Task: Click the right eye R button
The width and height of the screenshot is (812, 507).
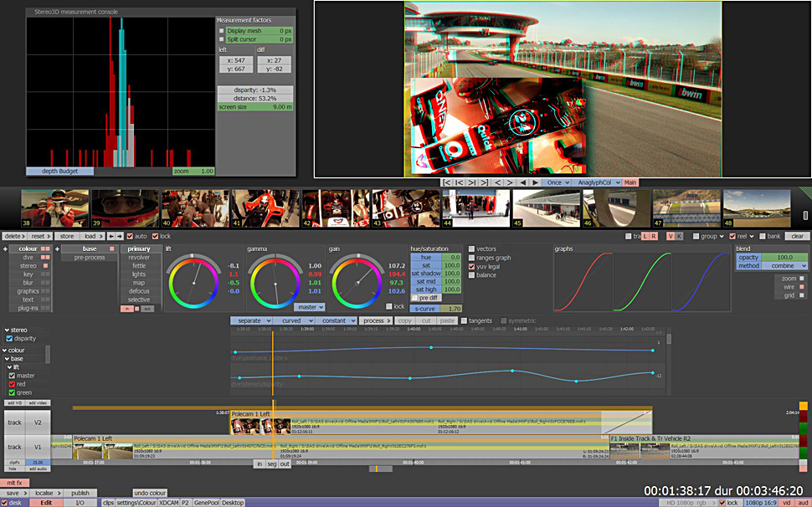Action: coord(654,237)
